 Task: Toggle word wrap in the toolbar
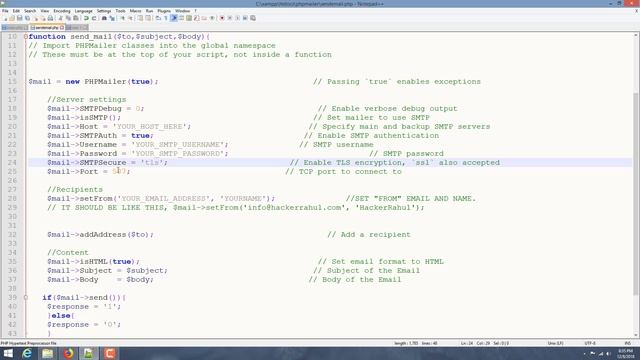tap(158, 18)
